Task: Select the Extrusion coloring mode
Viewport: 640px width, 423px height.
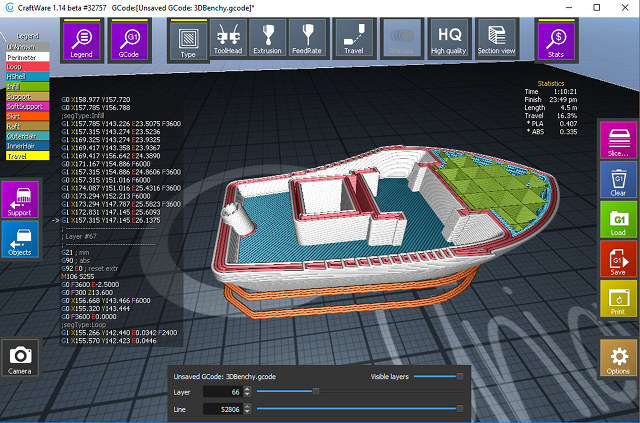Action: coord(267,39)
